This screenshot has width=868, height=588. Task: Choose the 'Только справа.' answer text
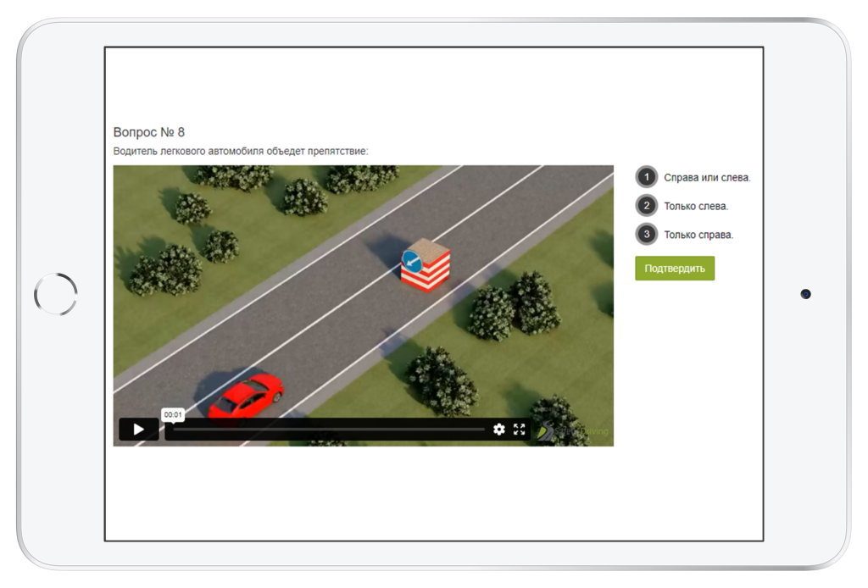(x=698, y=236)
